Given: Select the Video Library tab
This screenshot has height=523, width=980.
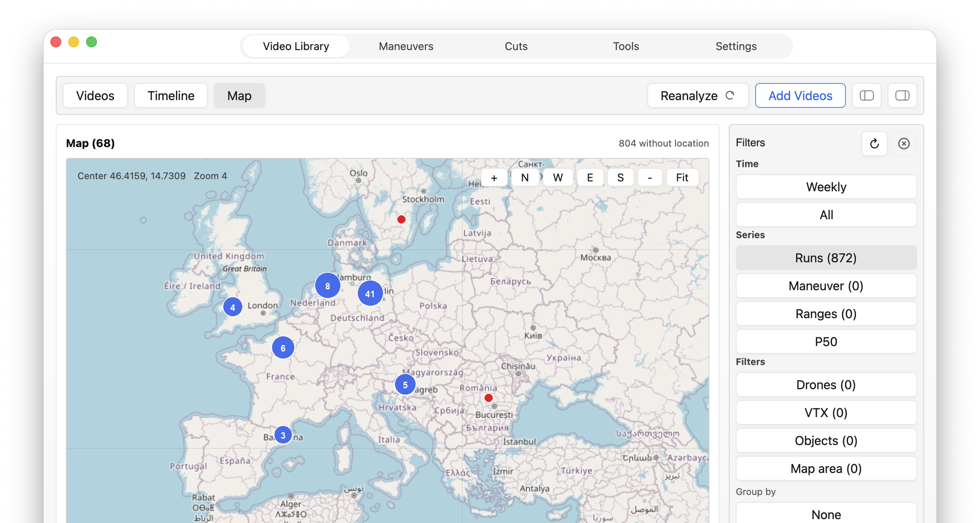Looking at the screenshot, I should [x=296, y=46].
